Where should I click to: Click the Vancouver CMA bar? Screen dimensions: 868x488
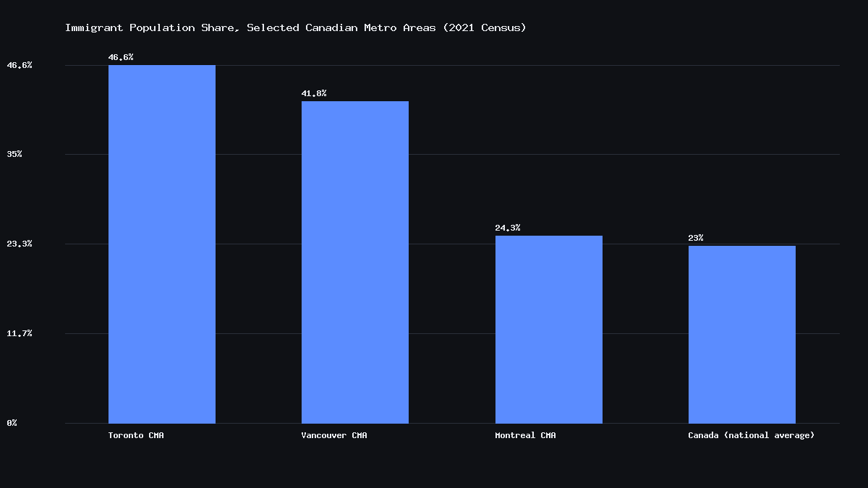pyautogui.click(x=355, y=262)
